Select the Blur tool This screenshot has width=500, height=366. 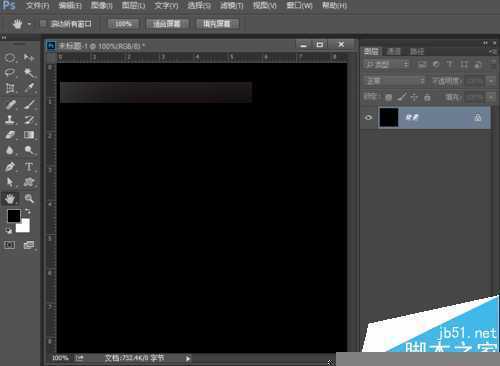coord(10,151)
